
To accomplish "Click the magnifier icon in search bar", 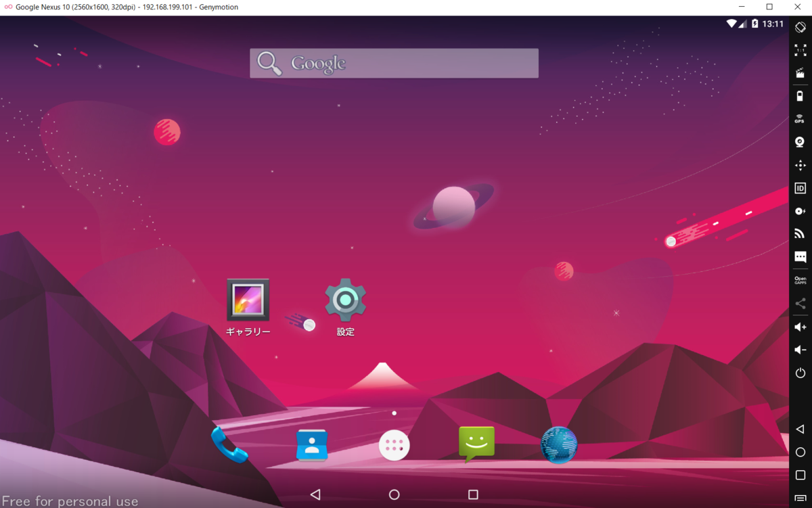I will (269, 63).
